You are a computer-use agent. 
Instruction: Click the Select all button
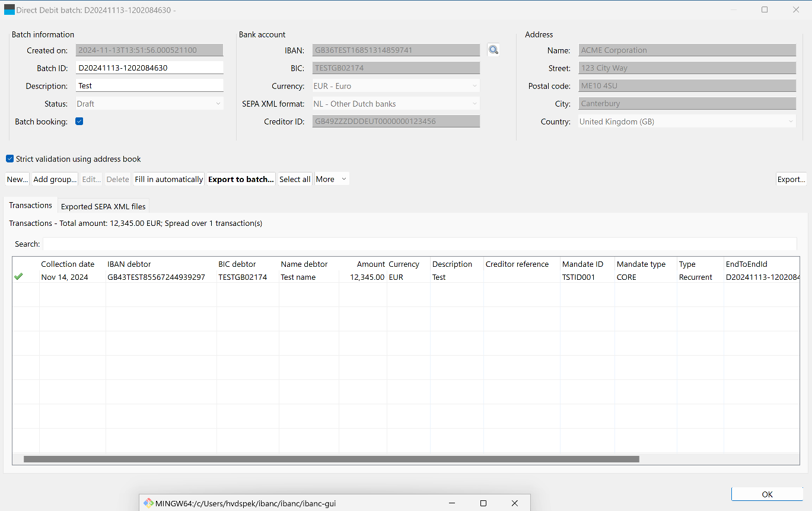pos(295,179)
